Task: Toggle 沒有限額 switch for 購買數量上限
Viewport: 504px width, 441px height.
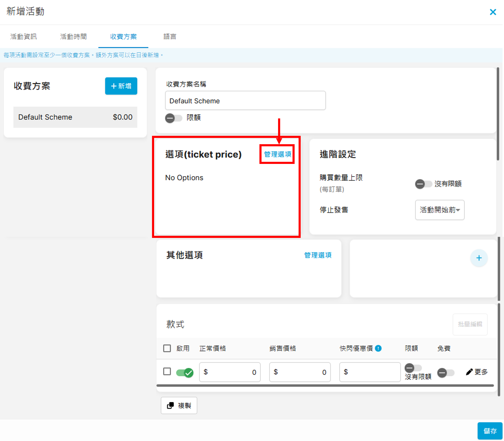Action: [x=423, y=184]
